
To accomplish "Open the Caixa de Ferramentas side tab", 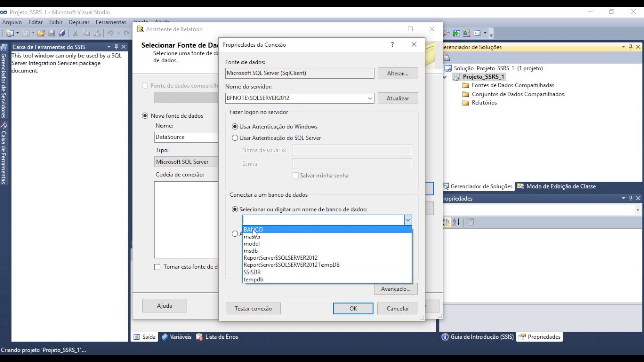I will click(4, 153).
